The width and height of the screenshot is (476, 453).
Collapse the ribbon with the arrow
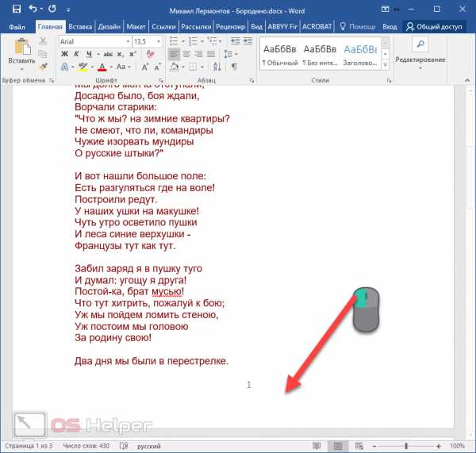[x=467, y=80]
